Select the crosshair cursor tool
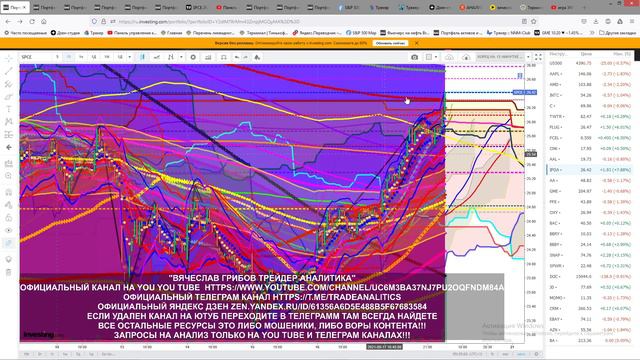This screenshot has height=360, width=640. (9, 58)
